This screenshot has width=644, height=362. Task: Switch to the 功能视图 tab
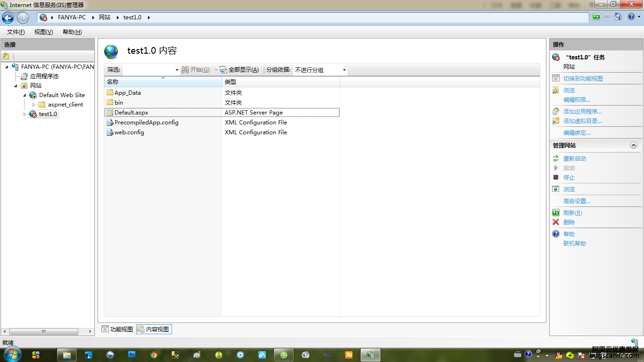click(117, 329)
